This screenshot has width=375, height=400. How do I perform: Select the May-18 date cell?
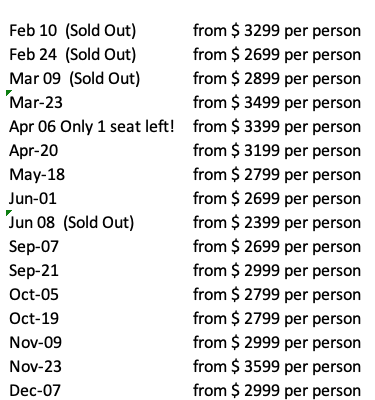tap(37, 175)
